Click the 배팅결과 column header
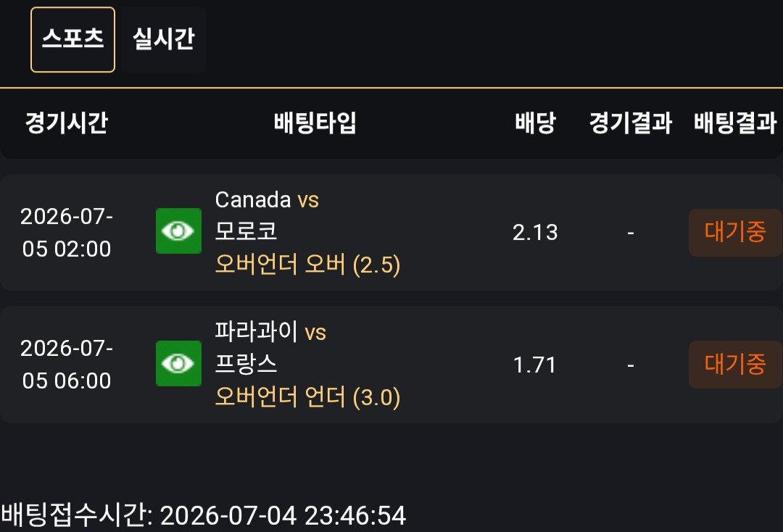The image size is (783, 532). point(736,122)
